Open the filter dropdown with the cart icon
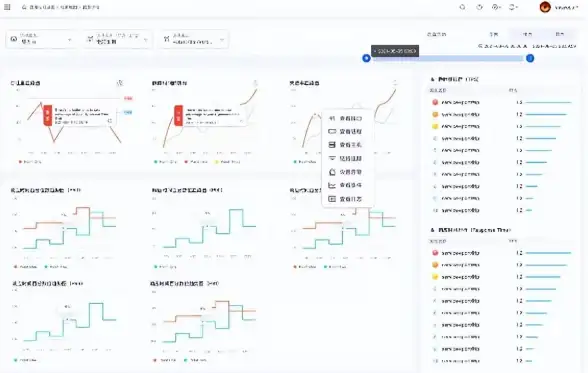Screen dimensions: 588x373 point(118,39)
